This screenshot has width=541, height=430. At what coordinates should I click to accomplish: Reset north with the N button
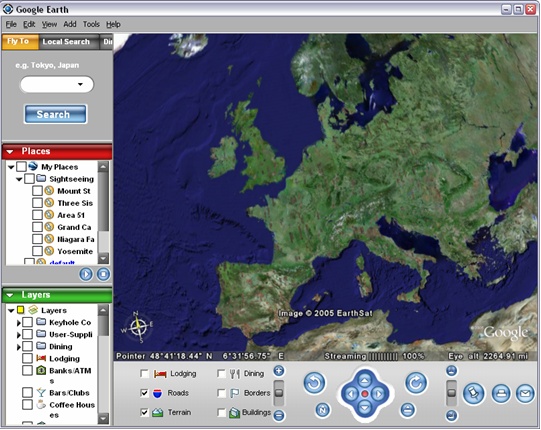coord(323,410)
